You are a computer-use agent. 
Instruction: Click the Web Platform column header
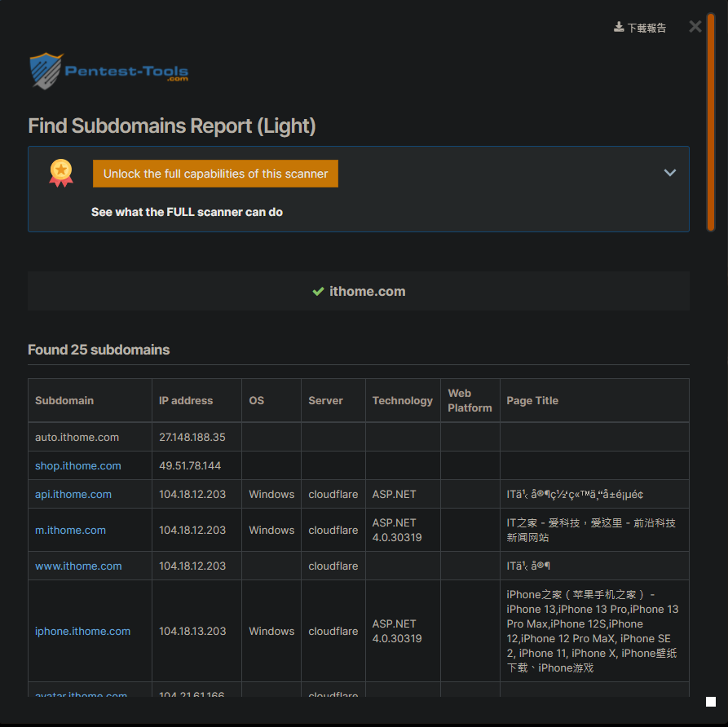tap(470, 401)
